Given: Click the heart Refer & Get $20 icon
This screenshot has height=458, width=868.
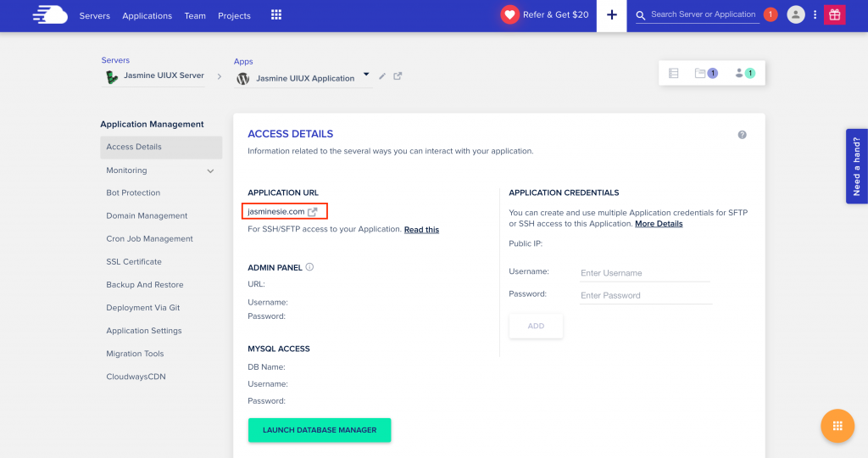Looking at the screenshot, I should [x=509, y=15].
